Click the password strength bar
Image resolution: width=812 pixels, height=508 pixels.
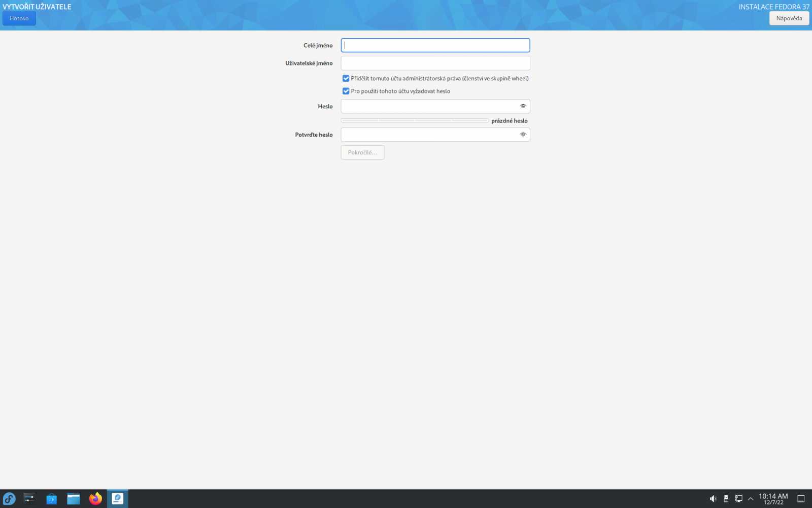click(415, 120)
